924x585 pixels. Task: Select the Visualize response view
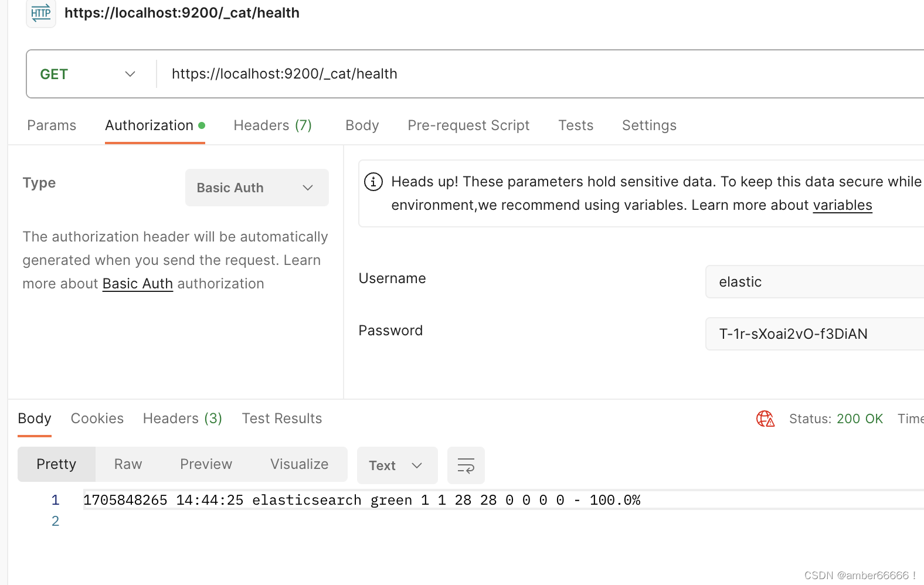tap(299, 464)
